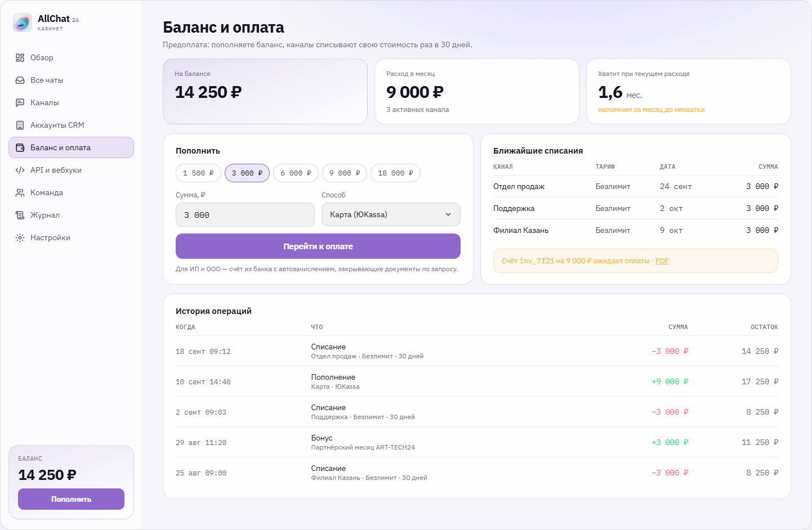812x530 pixels.
Task: Click the Пополнение operation from 10 сент
Action: 333,377
